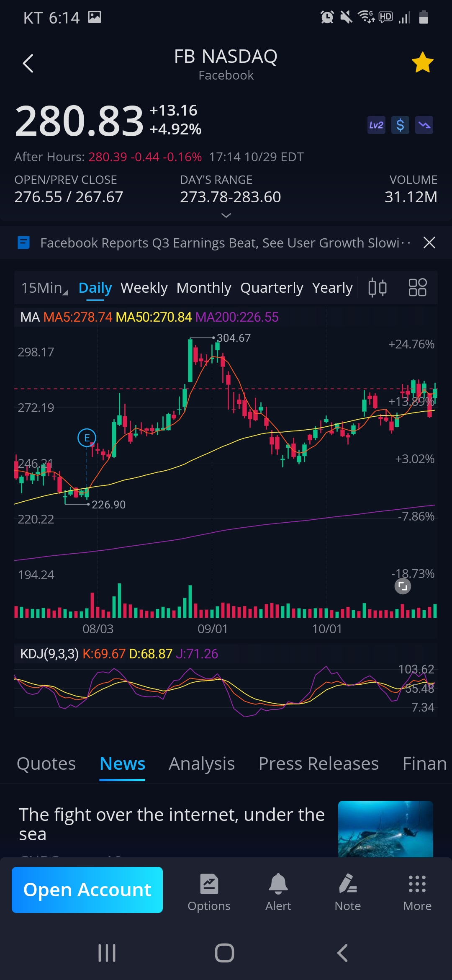Viewport: 452px width, 980px height.
Task: Open the undersea internet article thumbnail
Action: pos(385,828)
